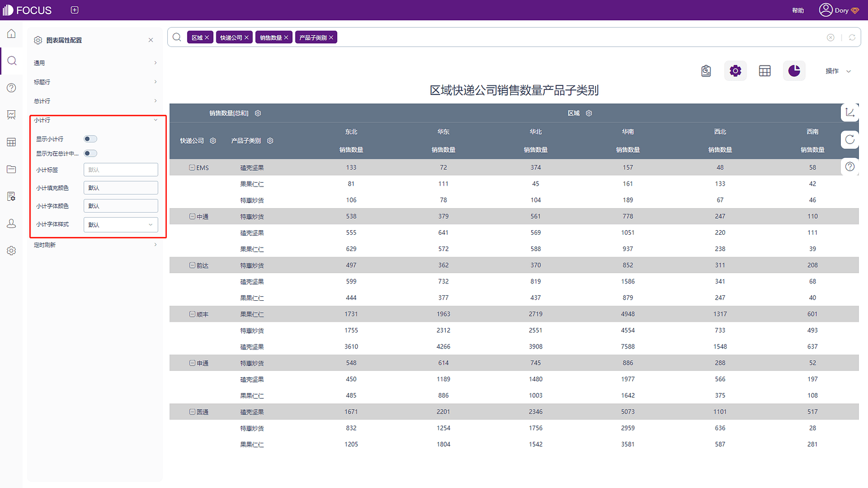The height and width of the screenshot is (488, 868).
Task: Click the 西南 column header
Action: (x=812, y=132)
